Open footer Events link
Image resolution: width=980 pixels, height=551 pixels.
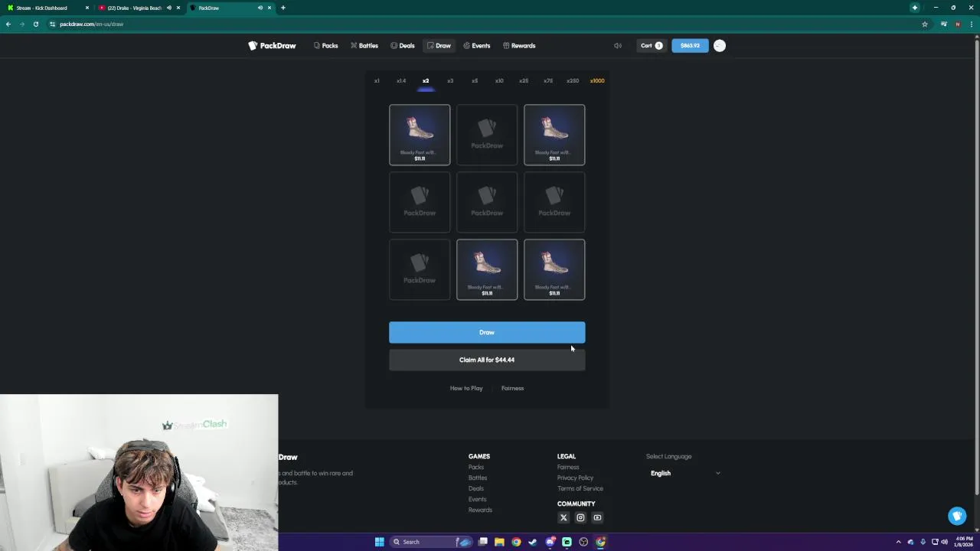477,499
